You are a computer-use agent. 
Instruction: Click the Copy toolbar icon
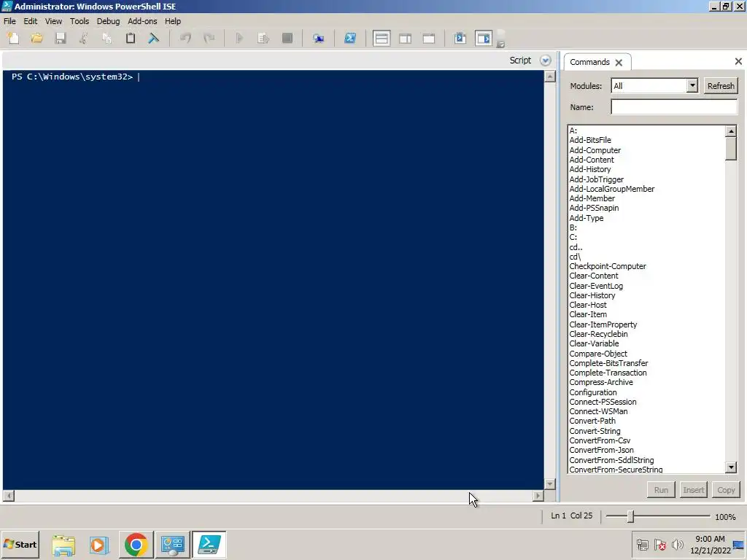pos(107,38)
